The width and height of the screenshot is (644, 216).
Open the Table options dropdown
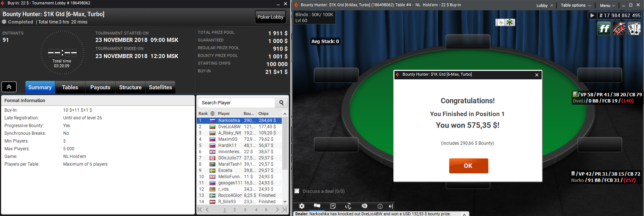click(576, 5)
